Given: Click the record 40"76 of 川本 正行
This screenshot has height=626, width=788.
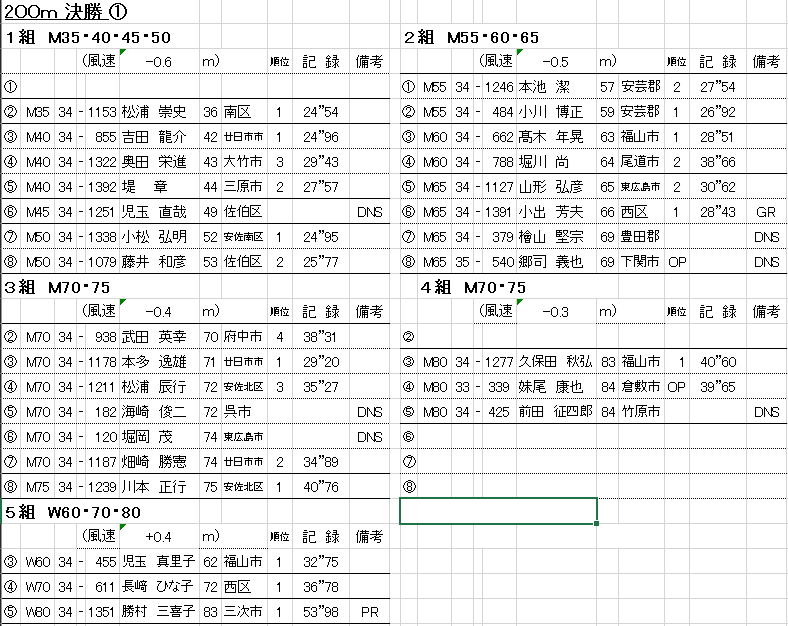Looking at the screenshot, I should tap(322, 487).
